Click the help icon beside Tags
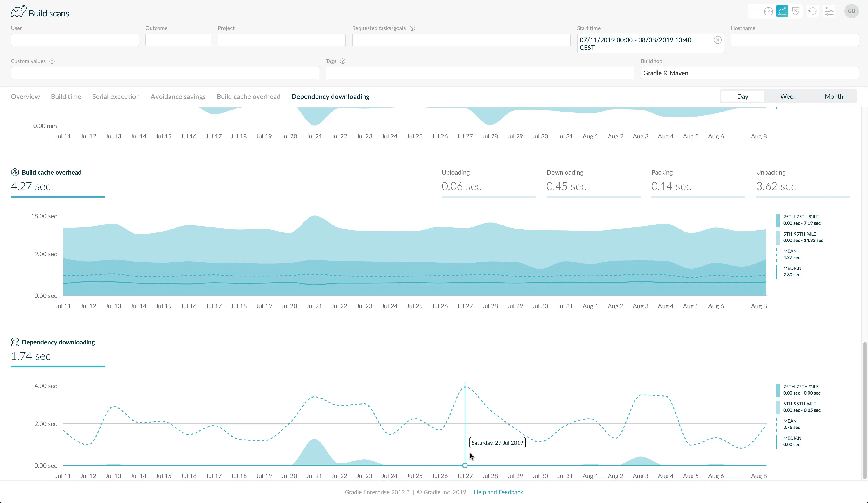The height and width of the screenshot is (503, 868). (x=342, y=61)
